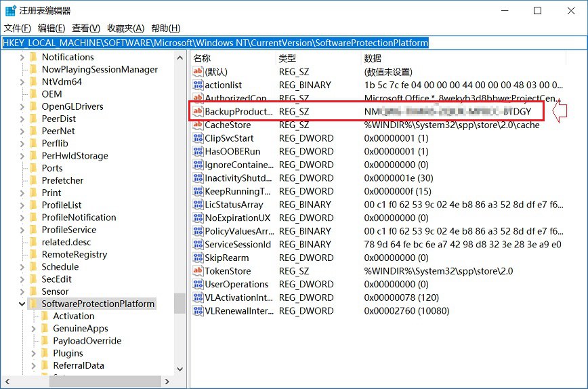Click the Notifications folder icon
Viewport: 588px width, 389px height.
[33, 57]
